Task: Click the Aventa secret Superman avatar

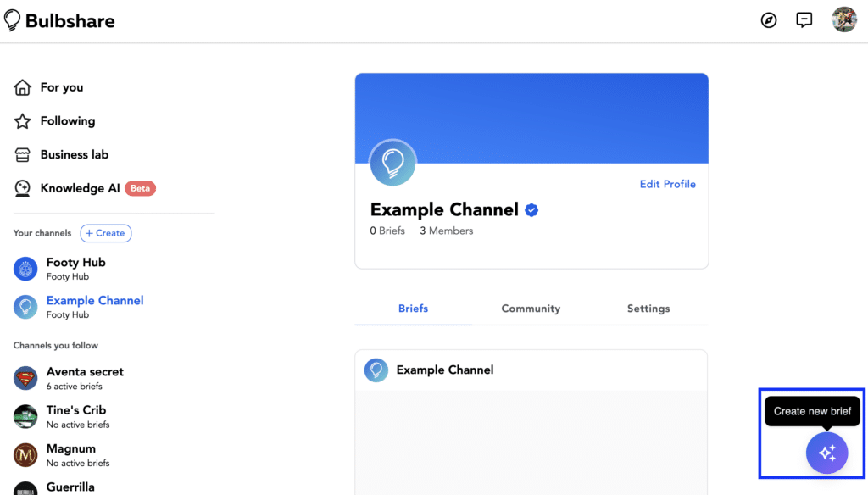Action: coord(25,378)
